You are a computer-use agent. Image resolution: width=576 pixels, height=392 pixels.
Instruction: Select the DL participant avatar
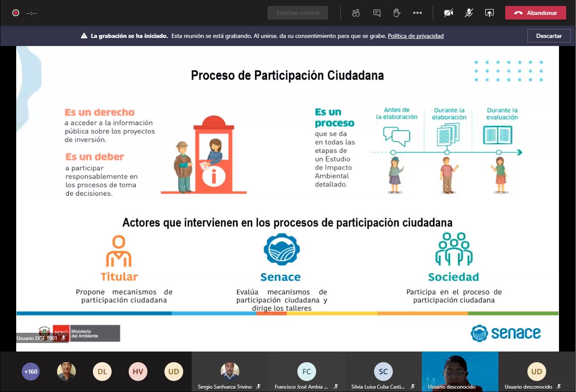102,372
